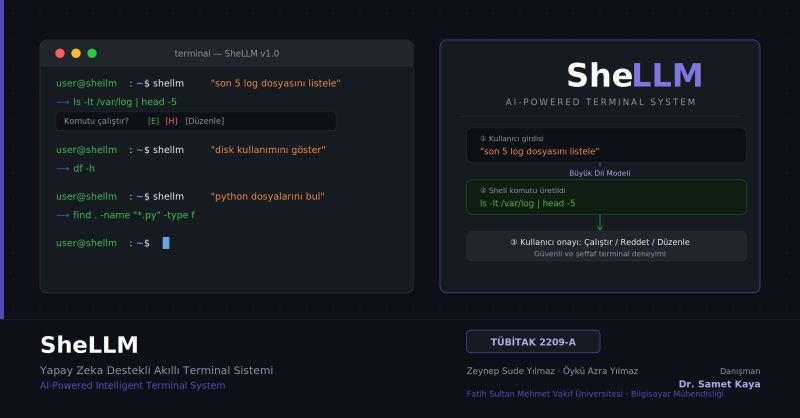
Task: Click the terminal — SheLLM v1.0 title
Action: tap(227, 54)
